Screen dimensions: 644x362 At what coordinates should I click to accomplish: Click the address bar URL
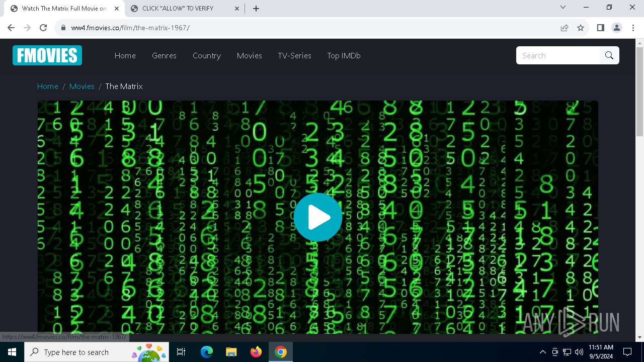130,28
